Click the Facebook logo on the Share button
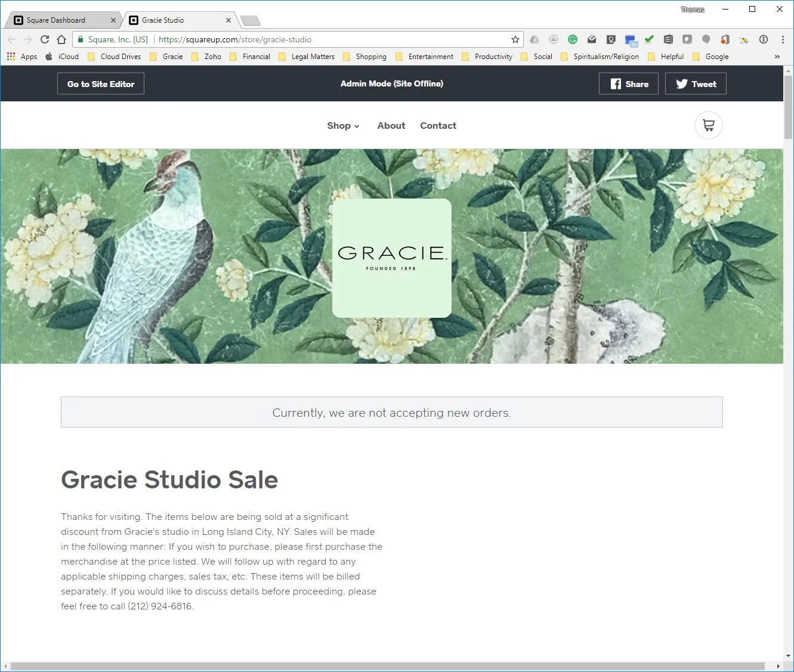 616,84
